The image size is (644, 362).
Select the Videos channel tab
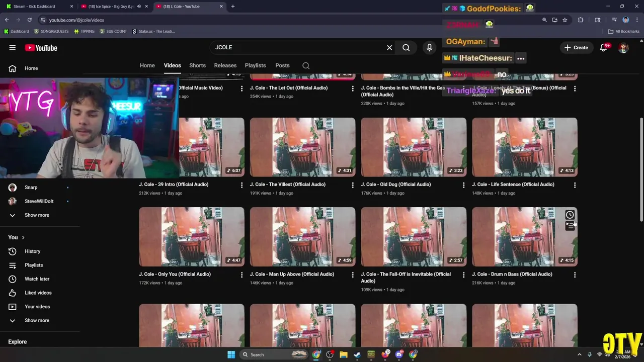172,65
